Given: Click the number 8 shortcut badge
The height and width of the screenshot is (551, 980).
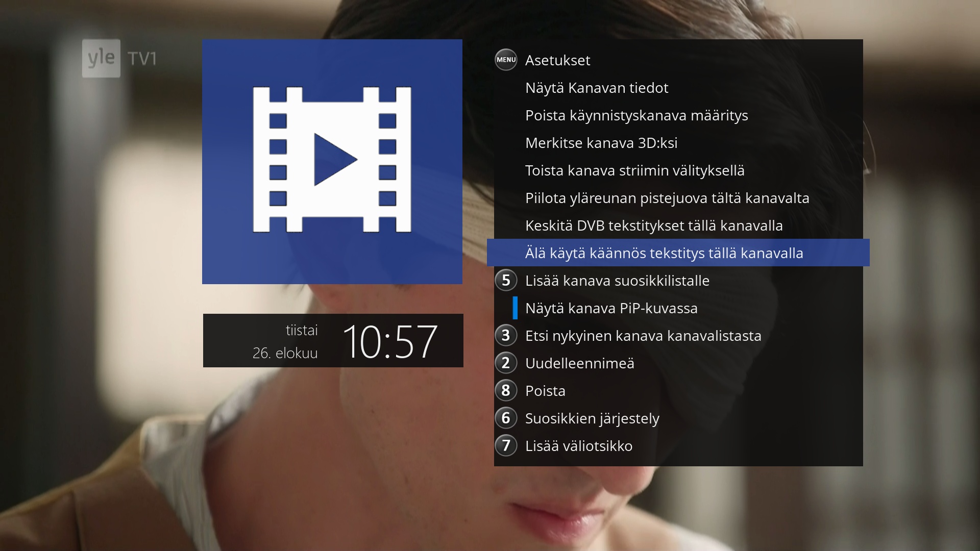Looking at the screenshot, I should 506,390.
